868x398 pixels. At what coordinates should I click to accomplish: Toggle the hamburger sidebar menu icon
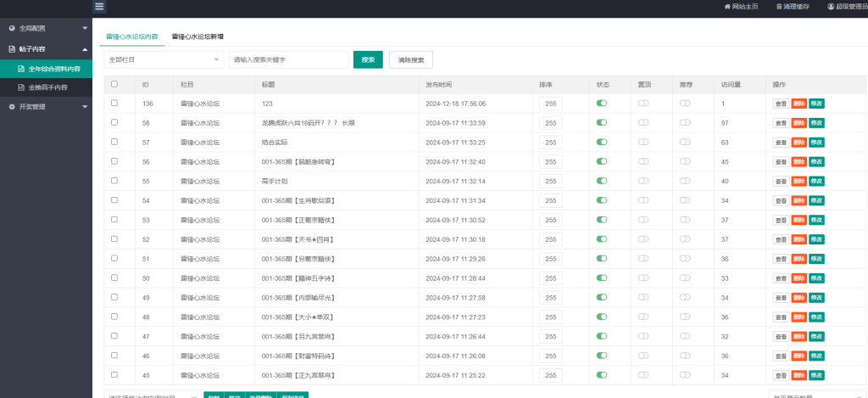pos(99,7)
